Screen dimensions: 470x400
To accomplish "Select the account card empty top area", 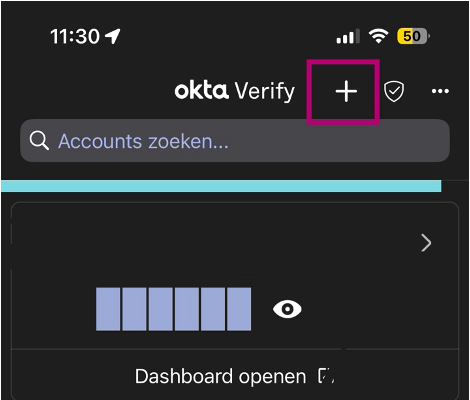I will 213,242.
